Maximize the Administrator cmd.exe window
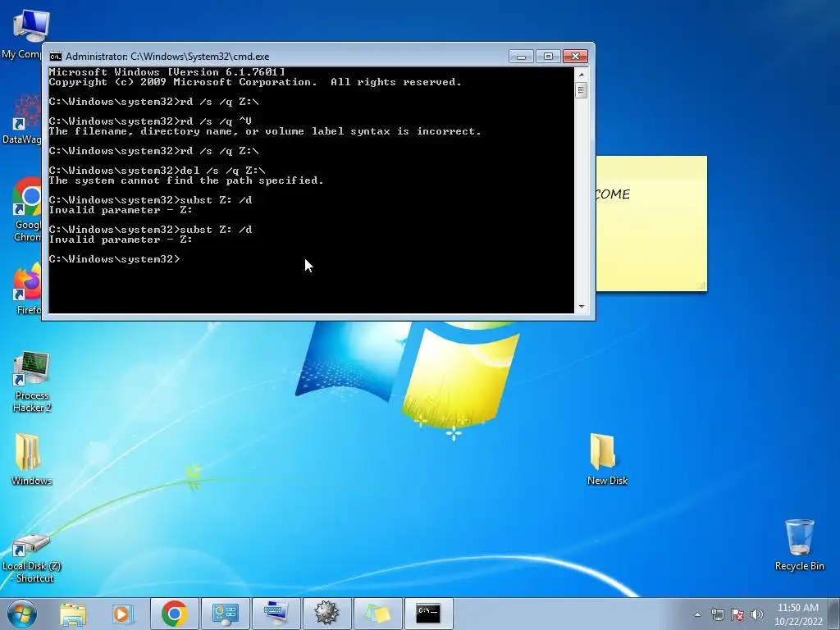840x630 pixels. click(547, 57)
